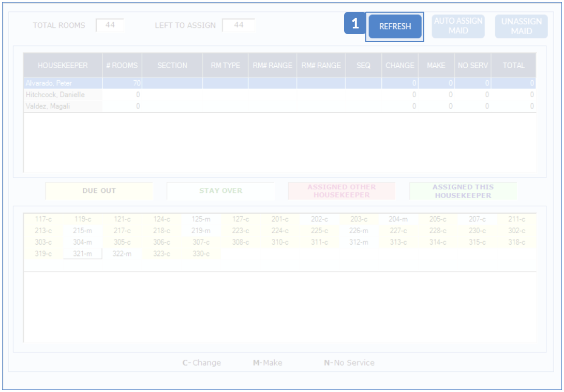This screenshot has height=392, width=564.
Task: Select room 211-c in the grid
Action: click(x=516, y=219)
